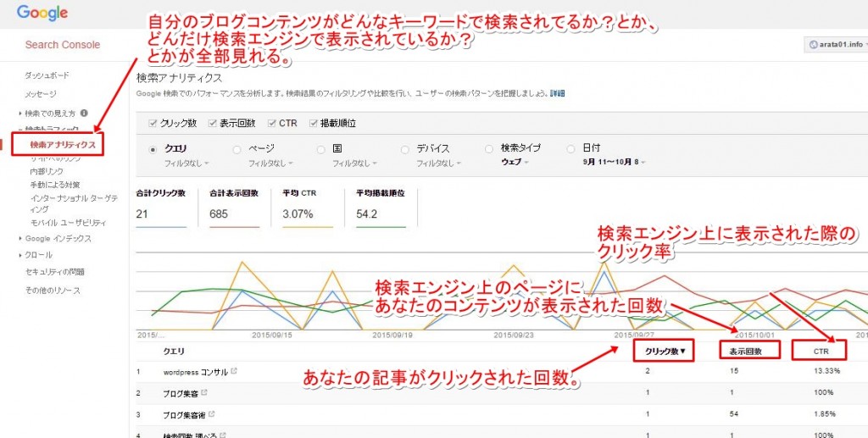Open the Search Console home link

pos(63,45)
